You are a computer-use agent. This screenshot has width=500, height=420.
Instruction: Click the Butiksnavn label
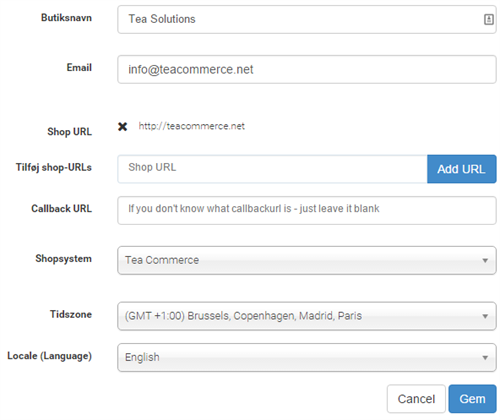click(x=66, y=18)
